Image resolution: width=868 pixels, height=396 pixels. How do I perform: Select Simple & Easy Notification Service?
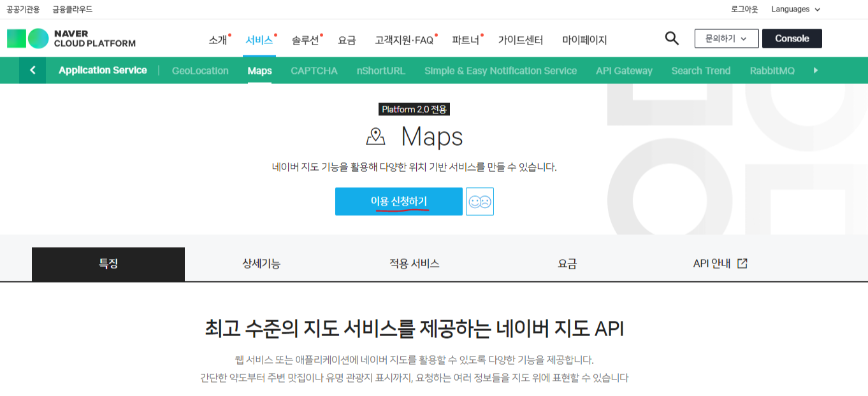pos(500,71)
